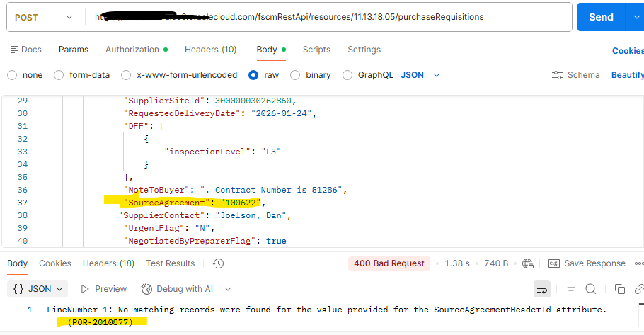The width and height of the screenshot is (644, 335).
Task: Click the Save Response icon
Action: click(x=554, y=263)
